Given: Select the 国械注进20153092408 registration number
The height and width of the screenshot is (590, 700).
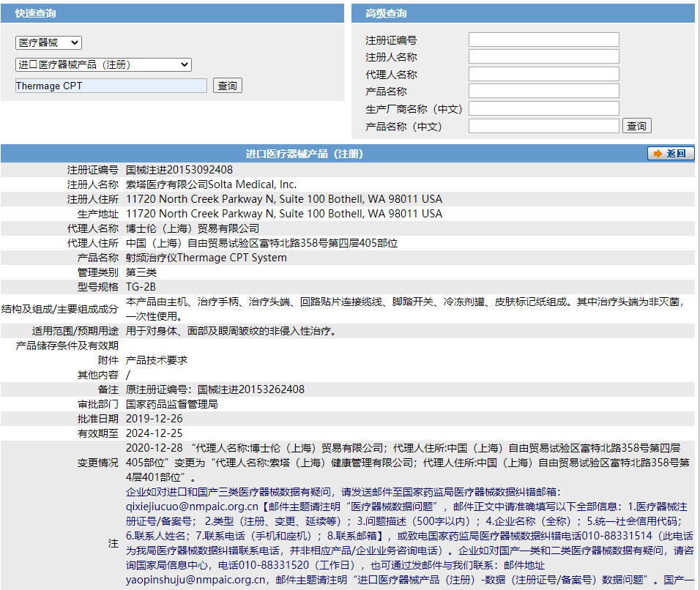Looking at the screenshot, I should click(179, 170).
